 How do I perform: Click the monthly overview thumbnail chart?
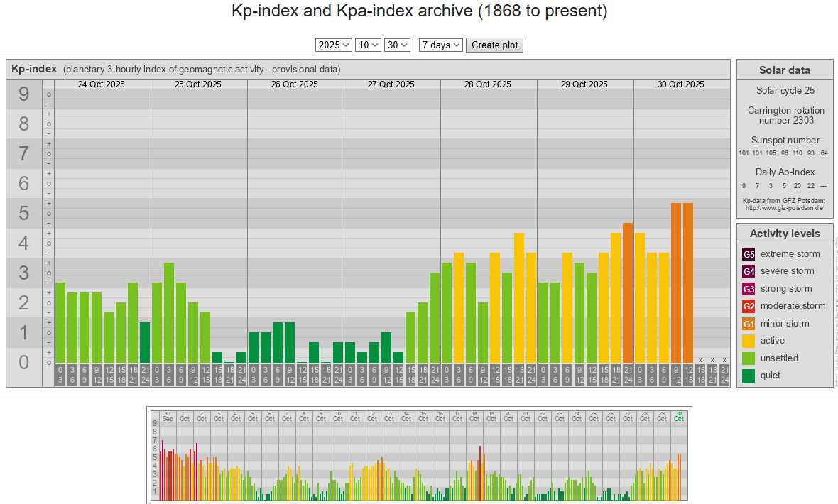[x=420, y=455]
